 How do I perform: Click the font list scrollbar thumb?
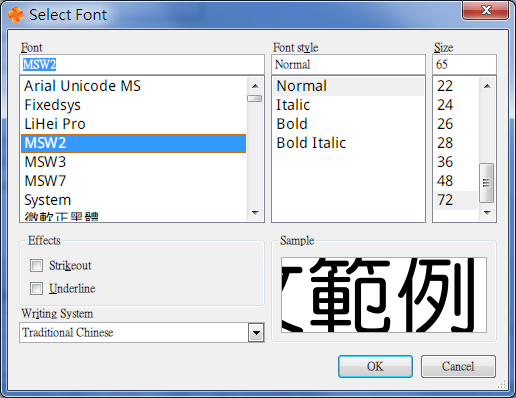tap(255, 98)
